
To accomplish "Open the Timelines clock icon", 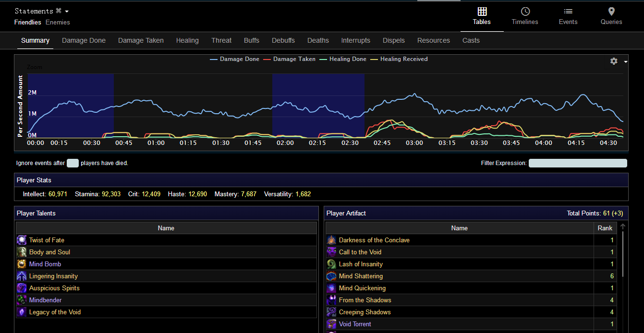I will [525, 12].
